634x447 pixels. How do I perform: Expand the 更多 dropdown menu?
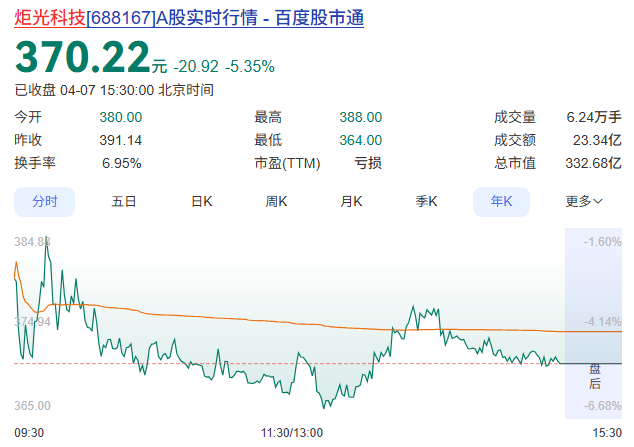pos(584,201)
